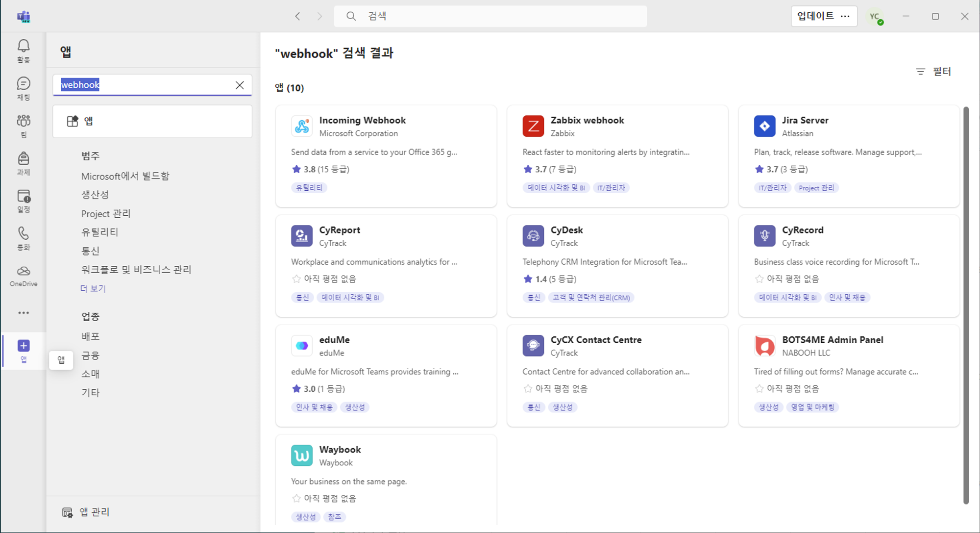Open the more options ellipsis beside 업데이트
Viewport: 980px width, 533px height.
[845, 16]
